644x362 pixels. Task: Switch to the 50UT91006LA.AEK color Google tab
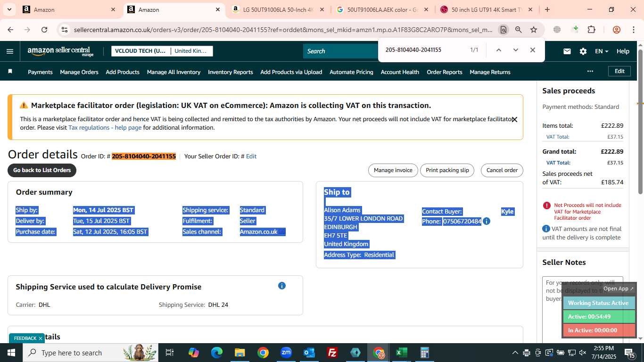(x=382, y=9)
